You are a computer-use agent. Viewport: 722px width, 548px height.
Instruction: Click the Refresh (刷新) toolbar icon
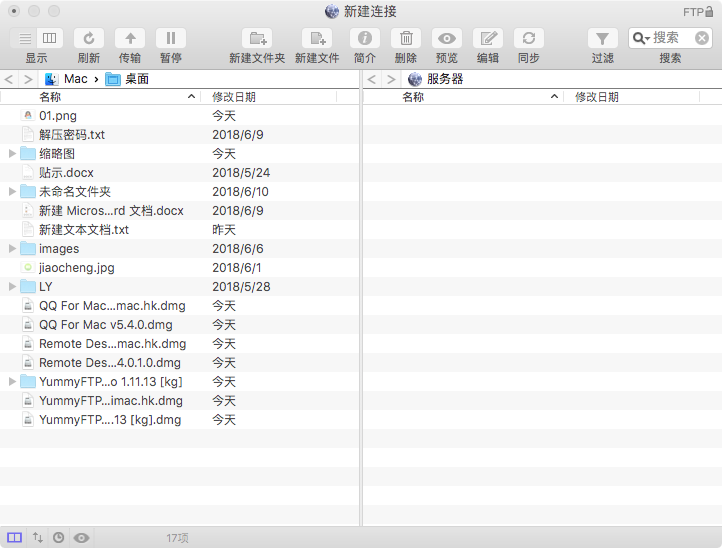pos(89,38)
